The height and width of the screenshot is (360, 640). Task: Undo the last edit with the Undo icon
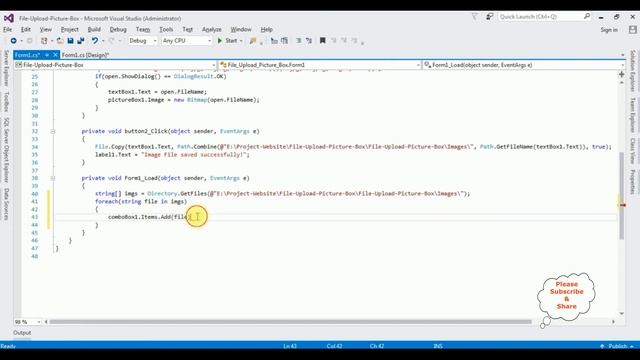point(95,41)
